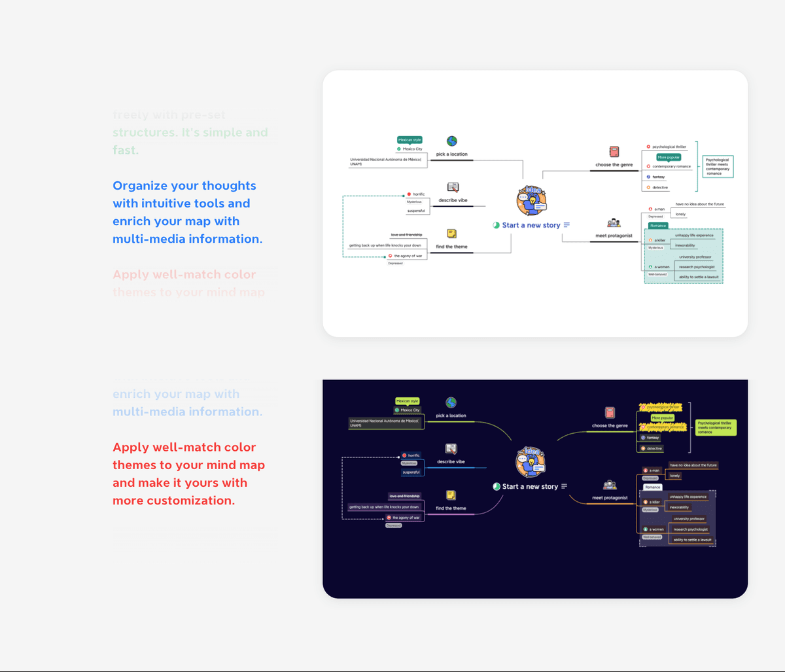This screenshot has width=785, height=672.
Task: Click the globe icon in the light mind map
Action: pyautogui.click(x=452, y=141)
